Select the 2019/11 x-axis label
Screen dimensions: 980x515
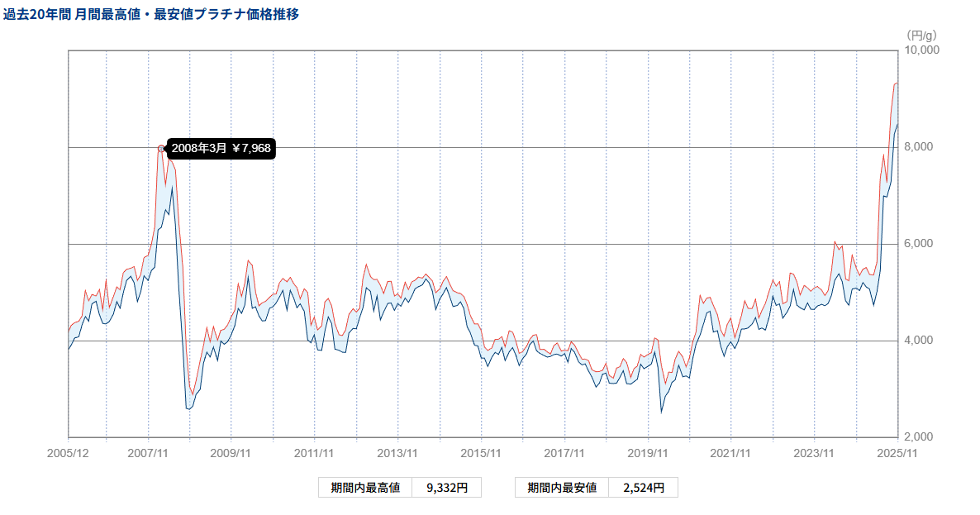coord(648,453)
